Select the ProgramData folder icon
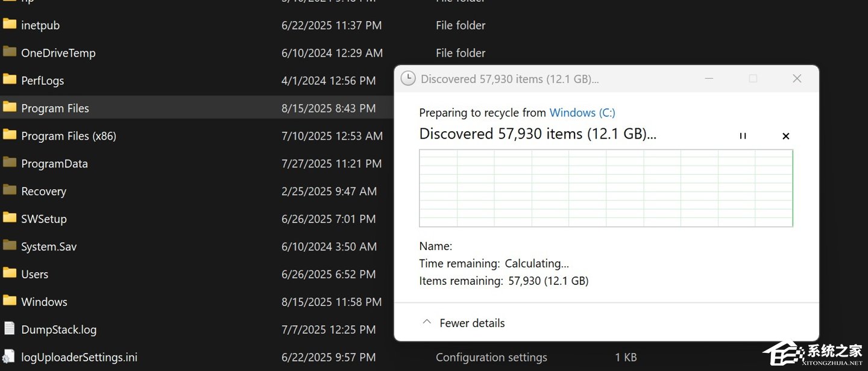This screenshot has height=371, width=868. pyautogui.click(x=10, y=163)
